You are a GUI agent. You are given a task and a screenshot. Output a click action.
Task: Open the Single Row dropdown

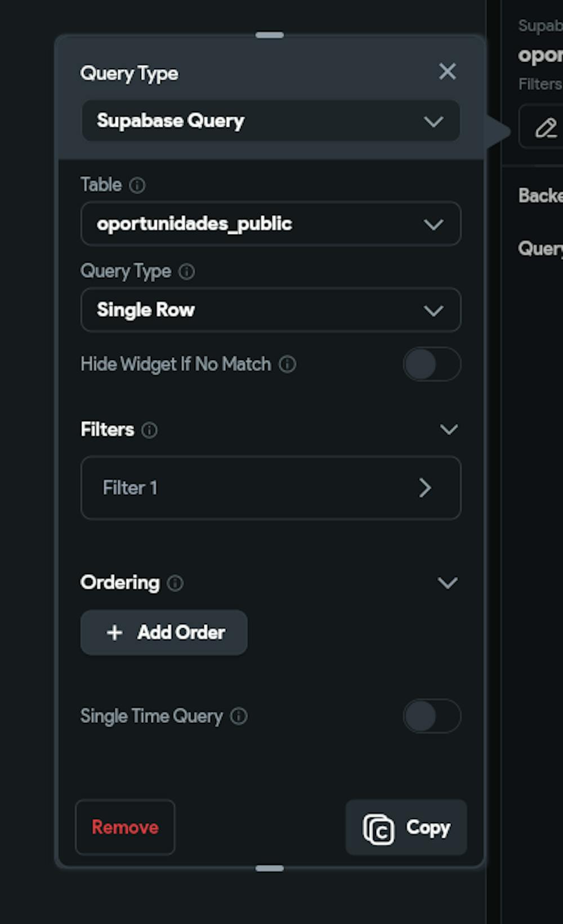[x=270, y=310]
